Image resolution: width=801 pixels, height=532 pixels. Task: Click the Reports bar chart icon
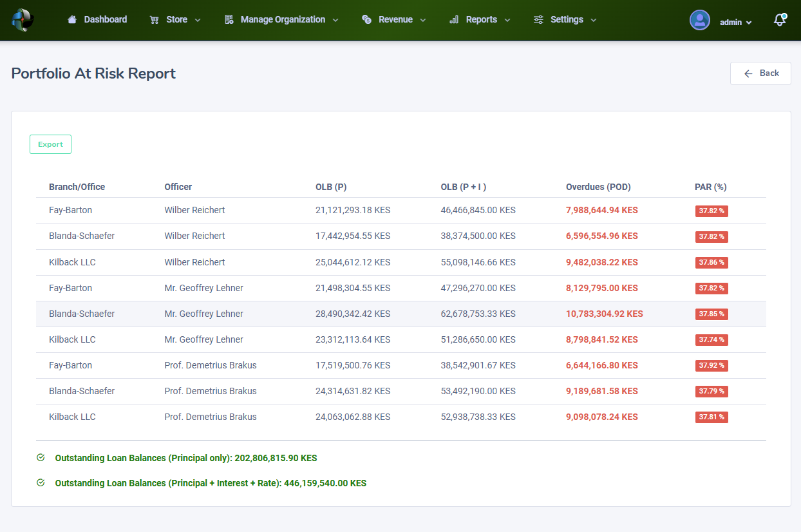[x=454, y=20]
